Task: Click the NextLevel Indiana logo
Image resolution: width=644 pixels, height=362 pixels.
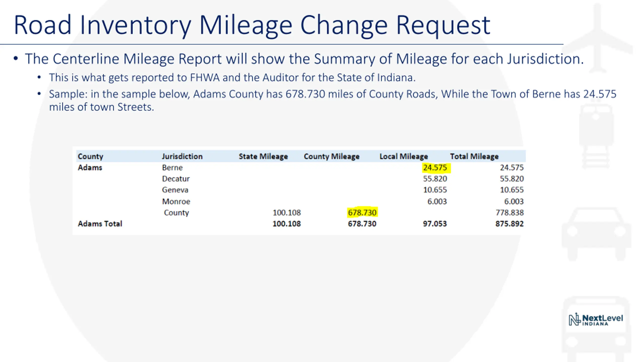Action: (x=596, y=320)
